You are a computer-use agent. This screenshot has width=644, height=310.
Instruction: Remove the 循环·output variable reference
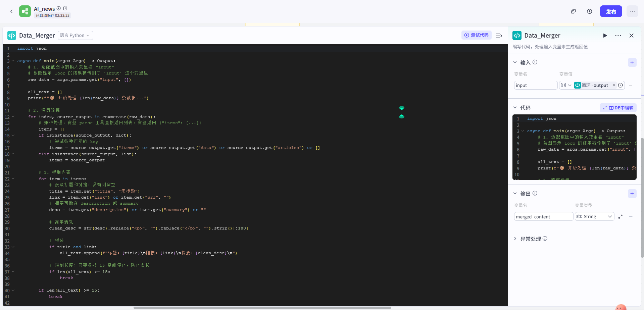click(x=614, y=85)
